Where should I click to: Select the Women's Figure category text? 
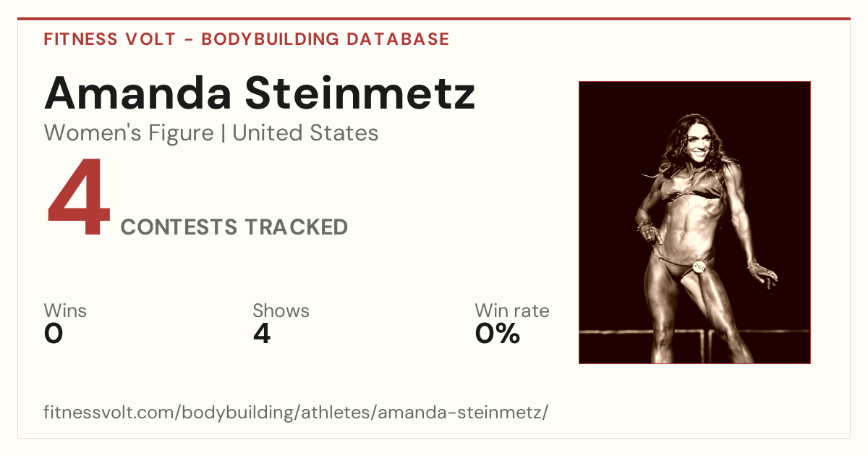pyautogui.click(x=129, y=133)
